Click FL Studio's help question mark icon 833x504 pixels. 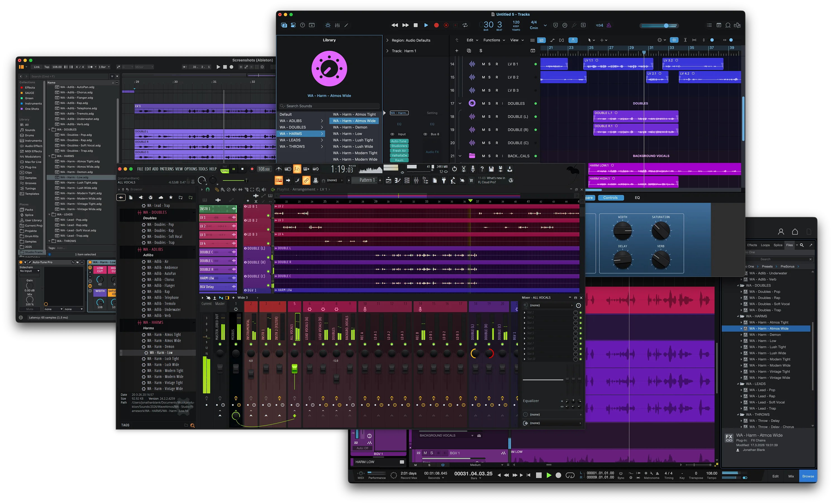pyautogui.click(x=482, y=169)
